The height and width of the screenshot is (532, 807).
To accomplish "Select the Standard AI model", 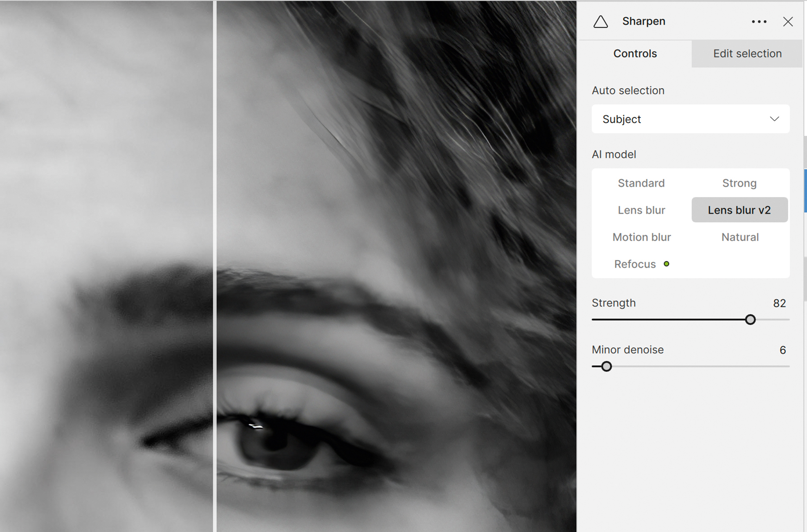I will [641, 183].
